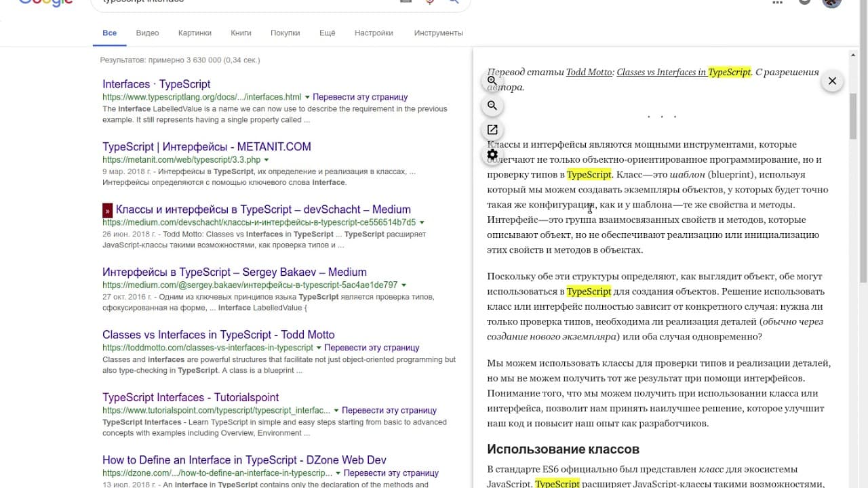Expand options arrow for dzone.com result
868x488 pixels.
(338, 473)
